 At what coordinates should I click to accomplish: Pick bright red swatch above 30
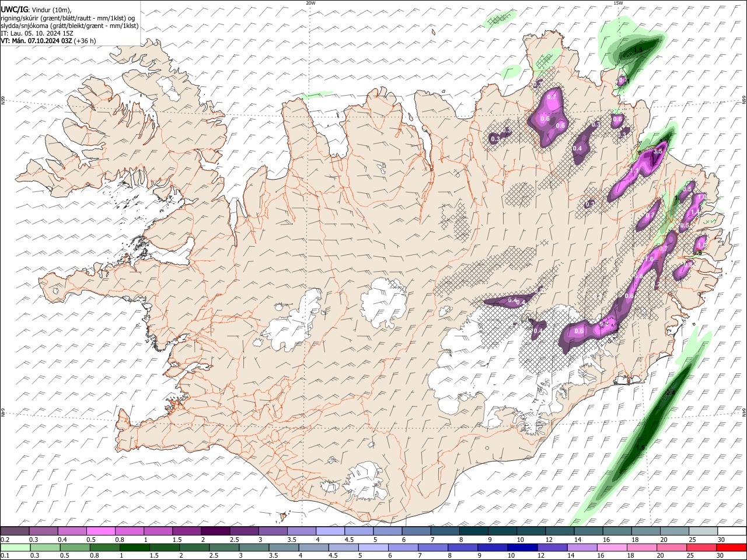pyautogui.click(x=731, y=547)
